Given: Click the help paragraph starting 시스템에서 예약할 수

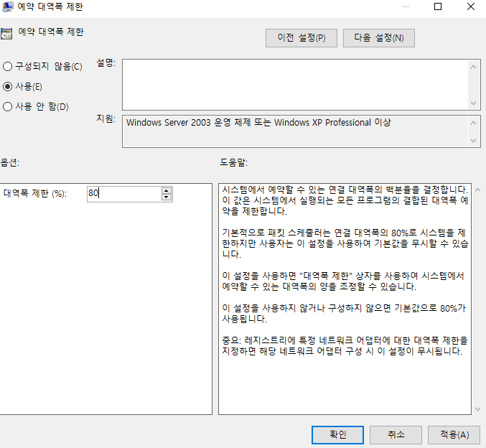Looking at the screenshot, I should (x=345, y=200).
